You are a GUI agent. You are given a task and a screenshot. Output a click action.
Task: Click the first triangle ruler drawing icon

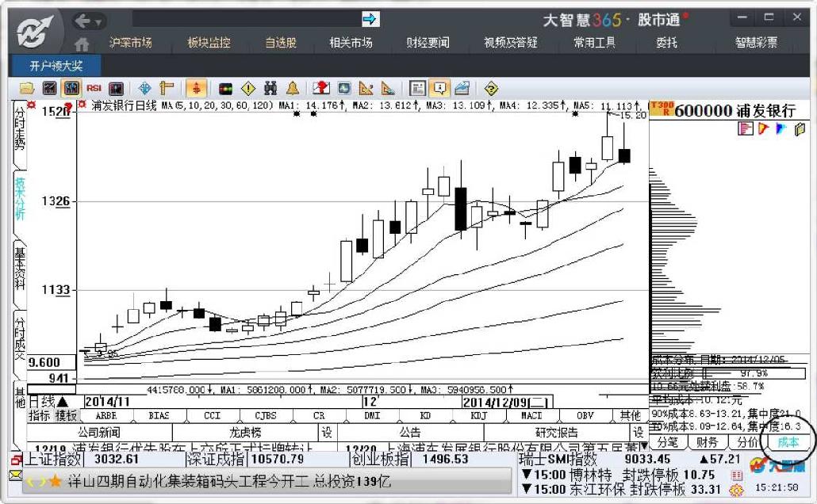coord(366,89)
